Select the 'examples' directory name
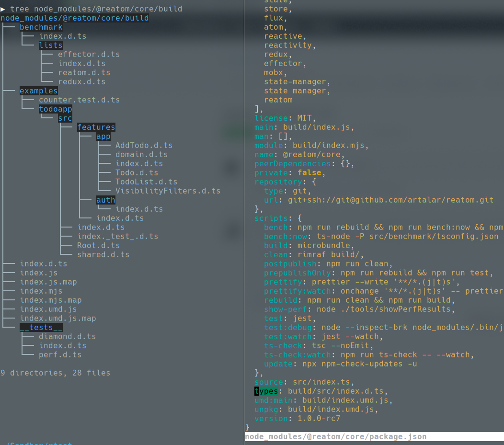The image size is (504, 445). click(39, 91)
